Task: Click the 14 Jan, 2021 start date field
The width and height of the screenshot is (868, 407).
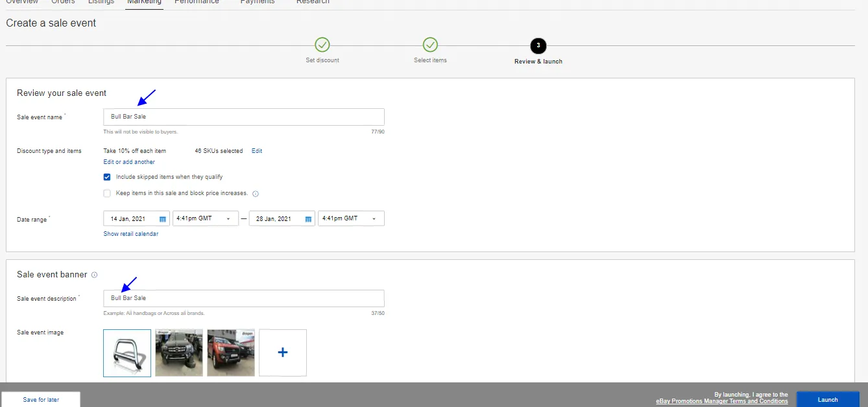Action: coord(136,218)
